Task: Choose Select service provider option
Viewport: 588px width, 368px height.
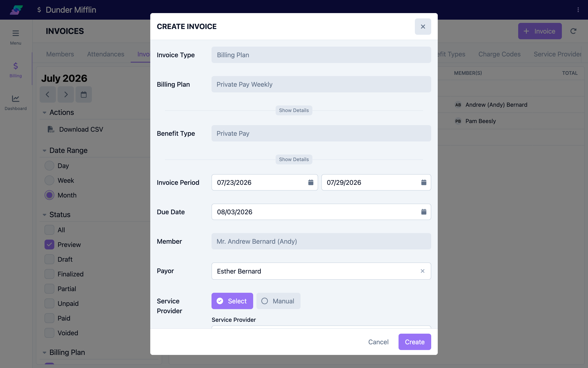Action: [x=232, y=301]
